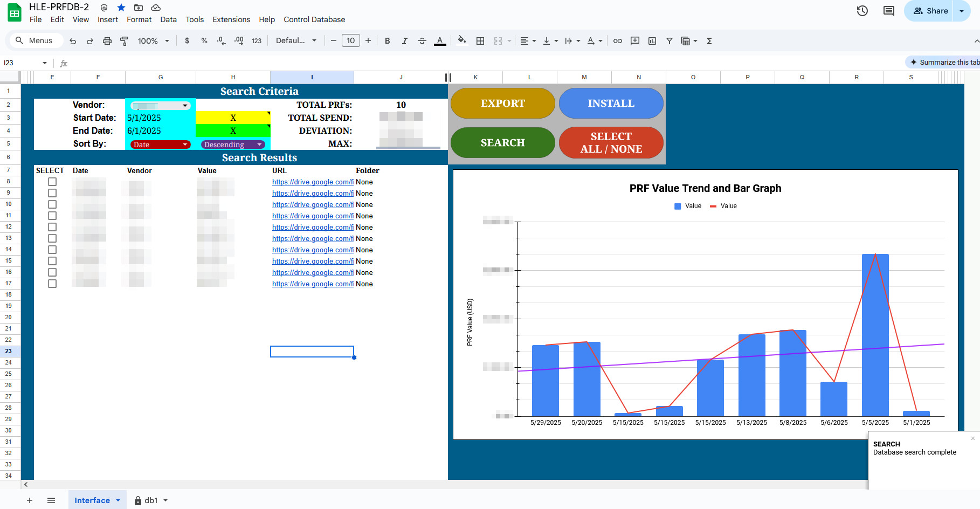Open the Descending order dropdown
This screenshot has width=980, height=509.
click(233, 145)
